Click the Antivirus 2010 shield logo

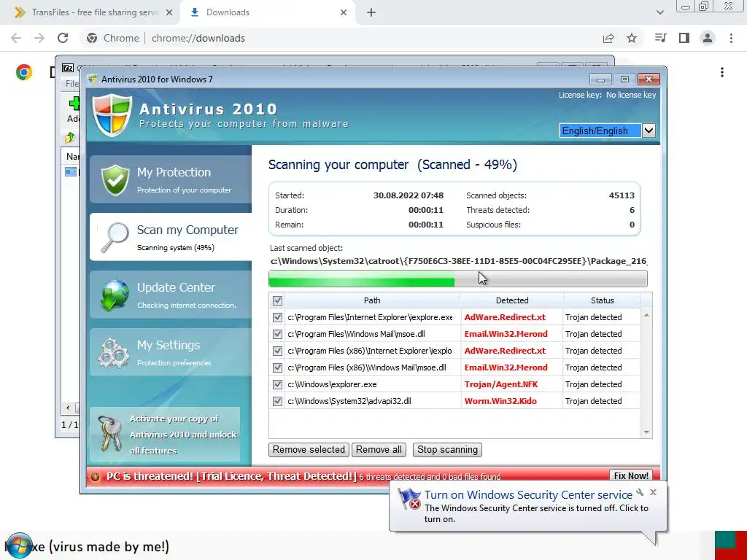pyautogui.click(x=112, y=116)
